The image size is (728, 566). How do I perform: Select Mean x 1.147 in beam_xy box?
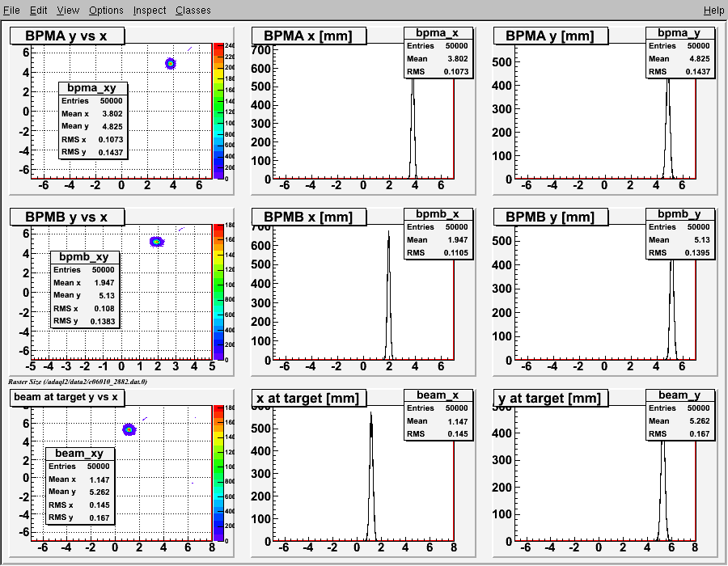(79, 479)
